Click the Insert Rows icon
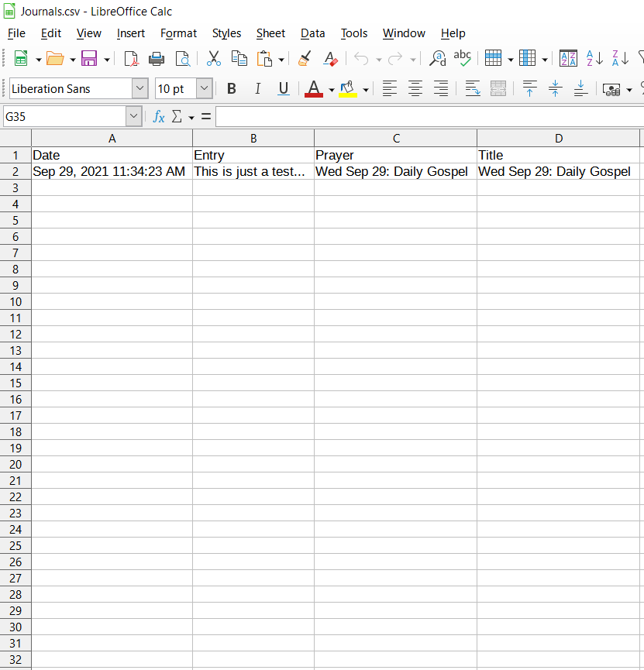The width and height of the screenshot is (644, 670). click(x=493, y=59)
